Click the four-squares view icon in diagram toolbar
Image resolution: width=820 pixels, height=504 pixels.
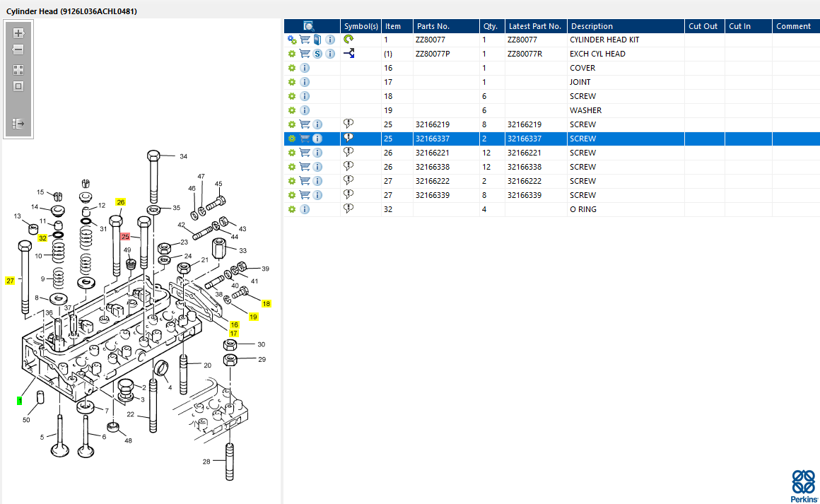point(18,70)
